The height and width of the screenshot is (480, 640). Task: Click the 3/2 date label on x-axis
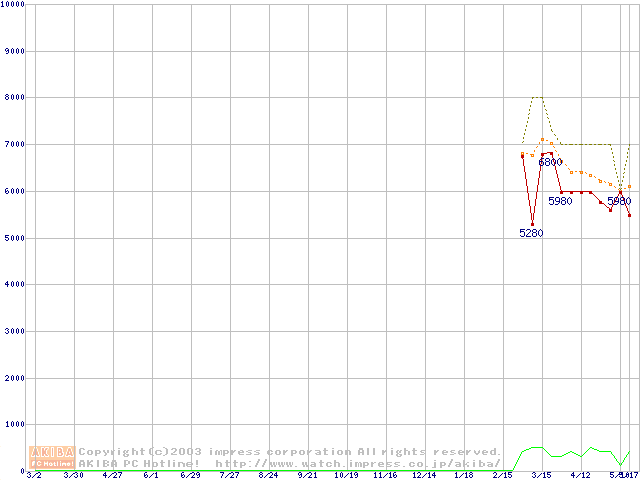click(x=33, y=475)
